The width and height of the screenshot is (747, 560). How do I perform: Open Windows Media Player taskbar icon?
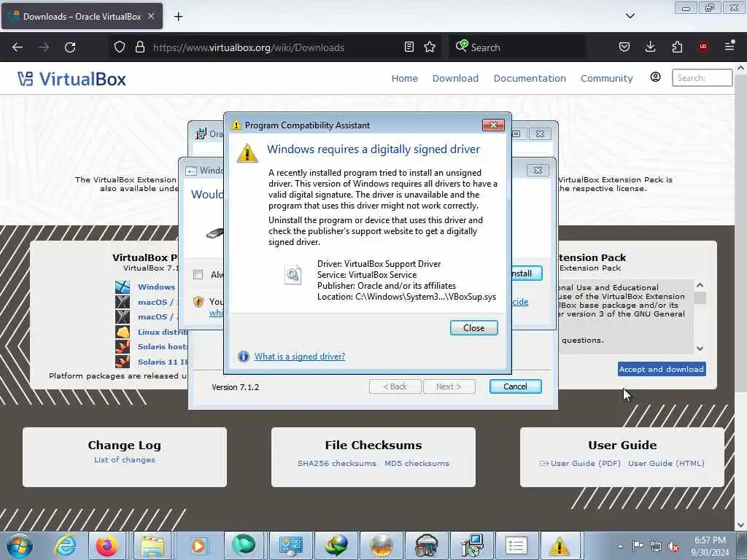point(198,545)
